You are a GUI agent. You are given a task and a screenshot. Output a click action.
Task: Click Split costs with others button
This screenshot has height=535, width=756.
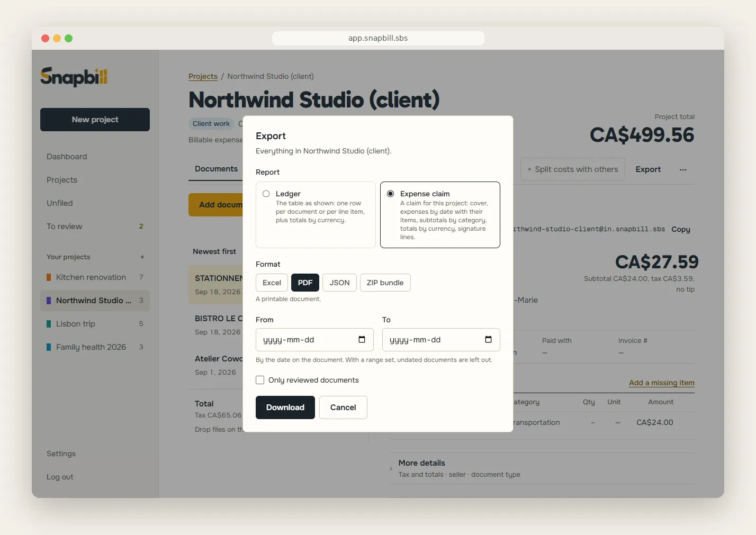coord(573,169)
